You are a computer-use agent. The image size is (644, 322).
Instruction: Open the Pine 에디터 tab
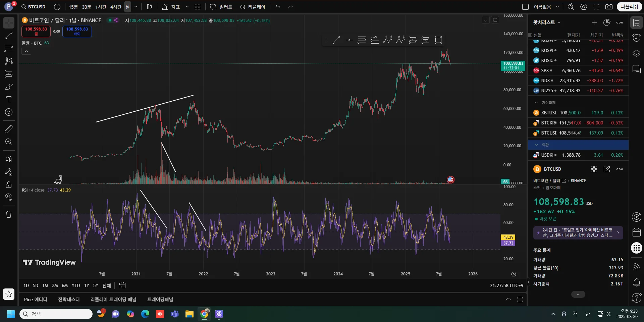(x=36, y=300)
